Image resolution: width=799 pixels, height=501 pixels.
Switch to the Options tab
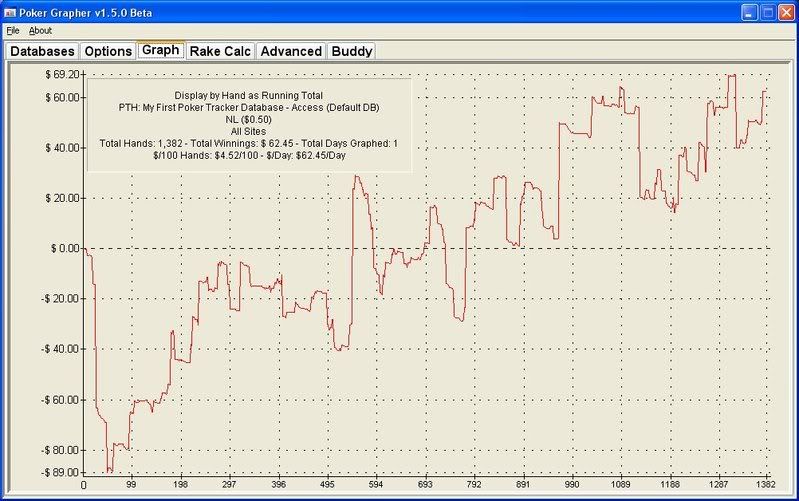(x=107, y=51)
